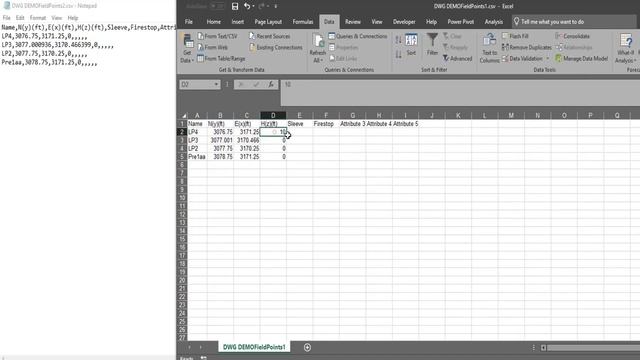Open Manage Data Model
Image resolution: width=640 pixels, height=360 pixels.
click(581, 59)
